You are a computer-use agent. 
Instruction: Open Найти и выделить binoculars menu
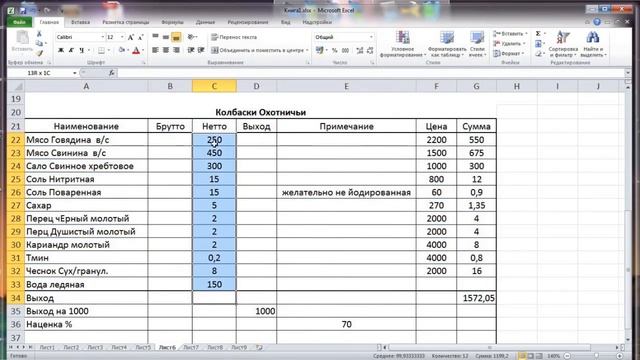(x=593, y=44)
